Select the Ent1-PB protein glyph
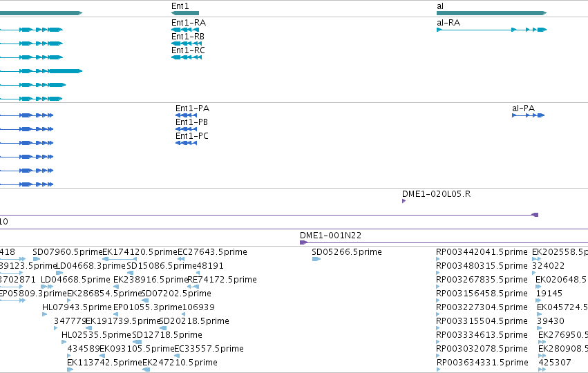Image resolution: width=588 pixels, height=373 pixels. (186, 129)
